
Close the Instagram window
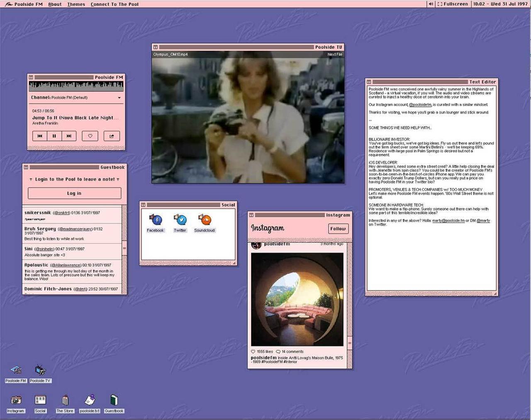click(251, 215)
